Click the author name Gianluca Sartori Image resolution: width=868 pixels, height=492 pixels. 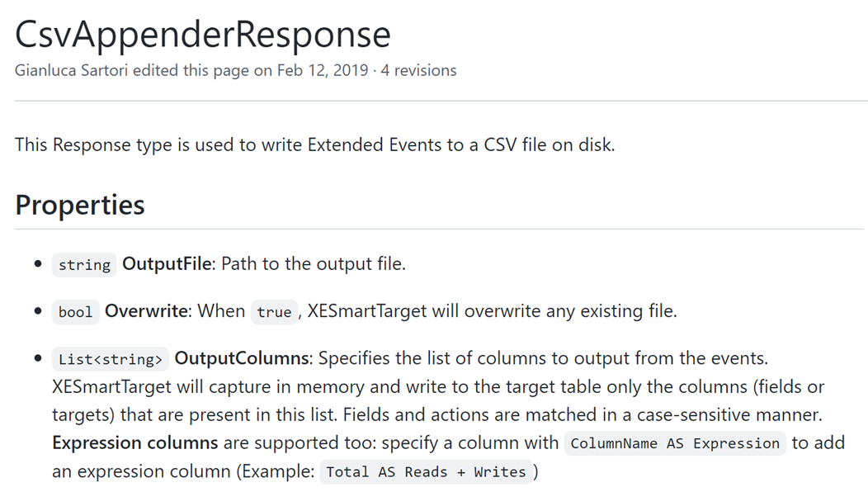[x=72, y=70]
